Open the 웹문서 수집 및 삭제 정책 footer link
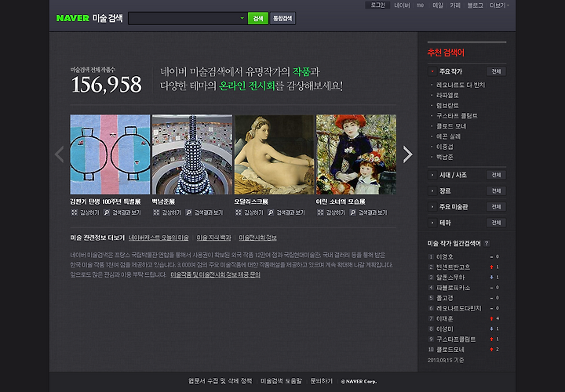The image size is (565, 392). pos(221,381)
